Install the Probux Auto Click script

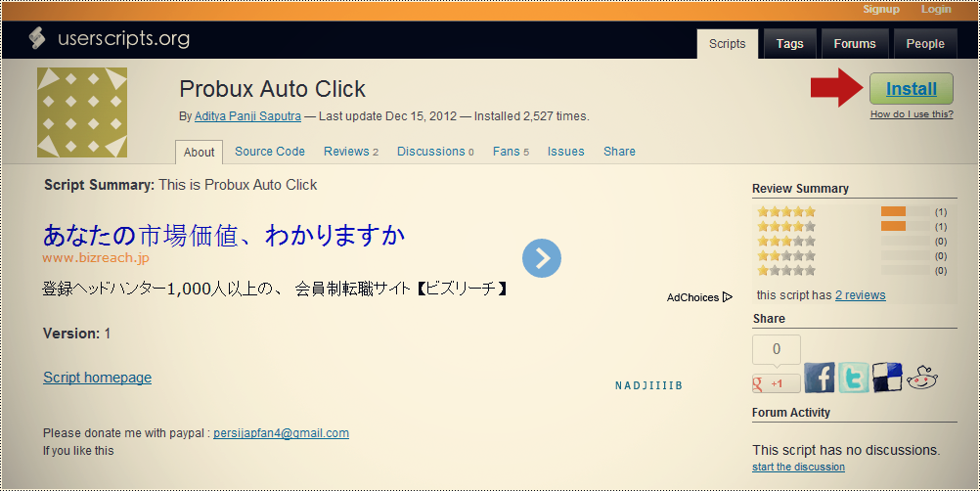coord(912,89)
